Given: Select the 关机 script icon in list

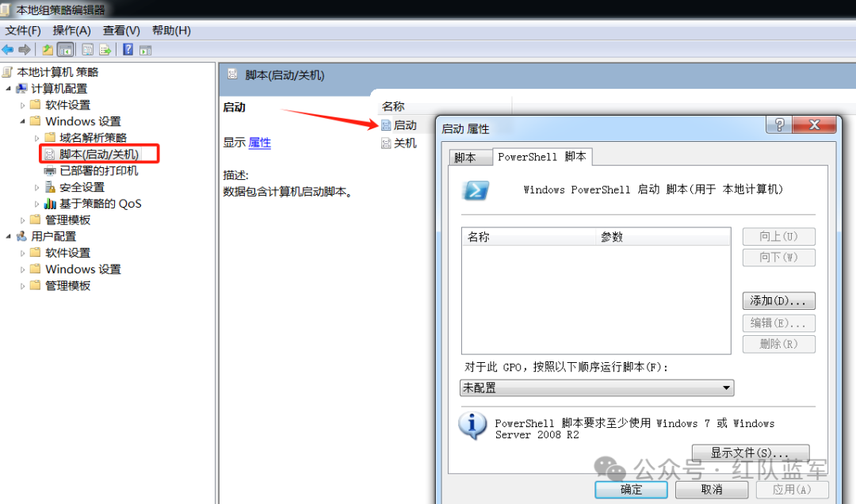Looking at the screenshot, I should [386, 143].
